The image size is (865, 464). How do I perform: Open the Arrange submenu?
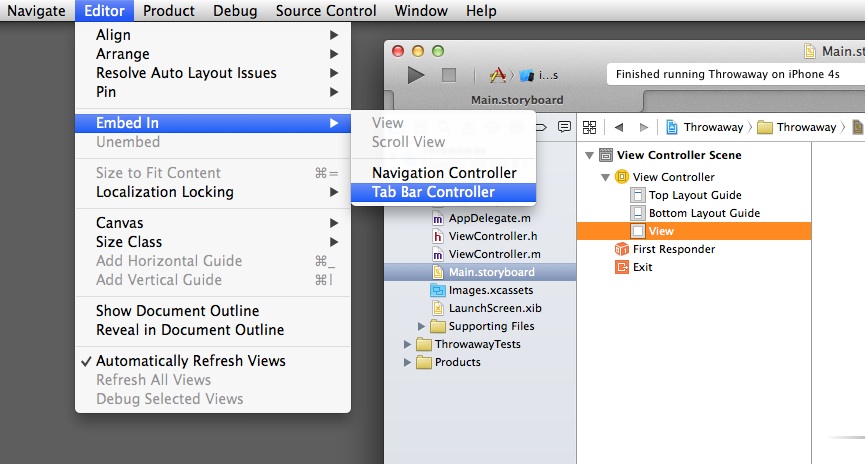[x=213, y=54]
